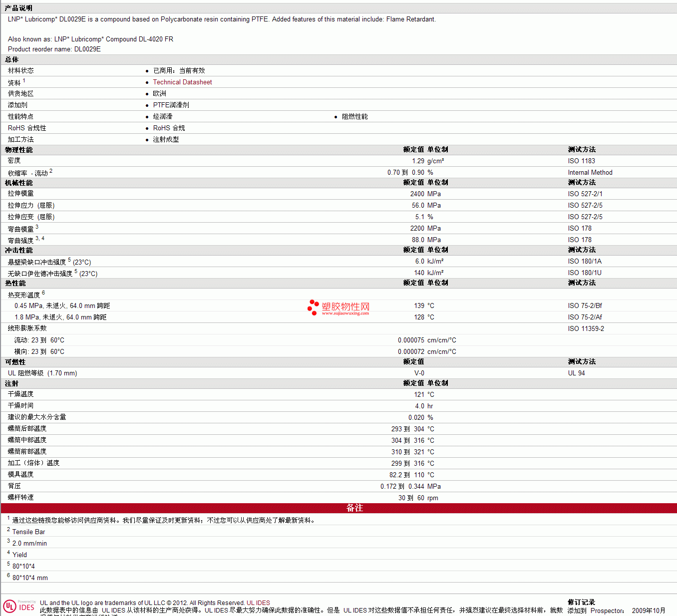Click the Internal Method shrinkage entry
677x616 pixels.
coord(590,172)
